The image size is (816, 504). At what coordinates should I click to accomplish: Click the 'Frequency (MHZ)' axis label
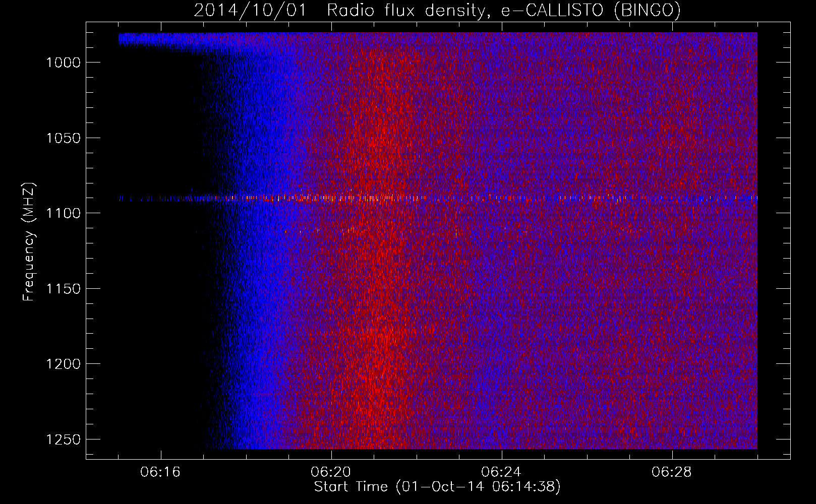point(29,242)
